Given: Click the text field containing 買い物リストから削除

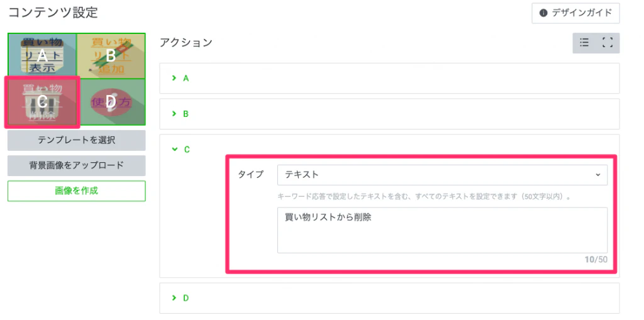Looking at the screenshot, I should tap(442, 230).
